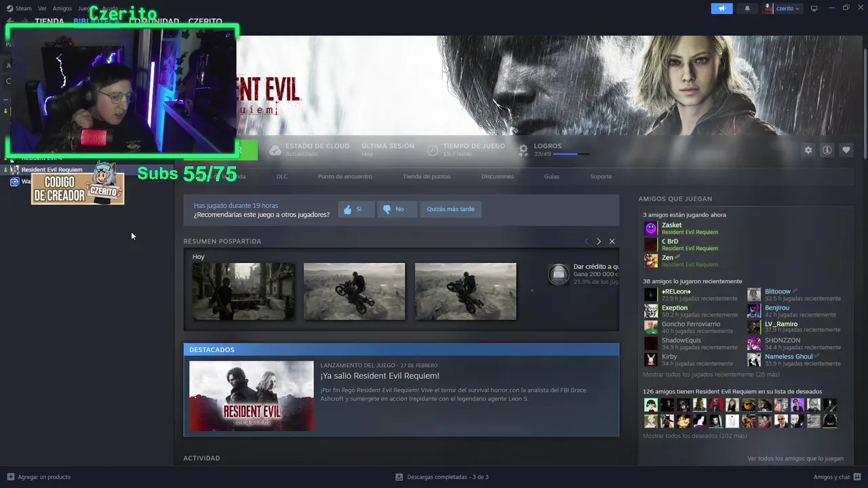This screenshot has height=488, width=868.
Task: Open RELeon's friend avatar
Action: tap(650, 295)
